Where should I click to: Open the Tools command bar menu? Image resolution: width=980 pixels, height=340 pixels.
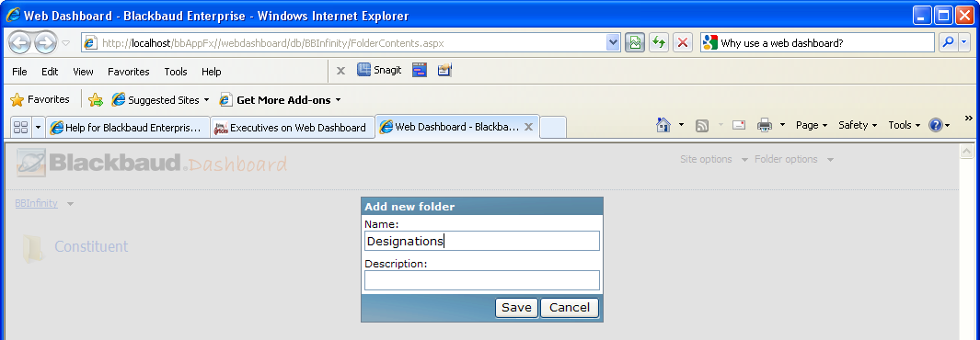click(904, 125)
